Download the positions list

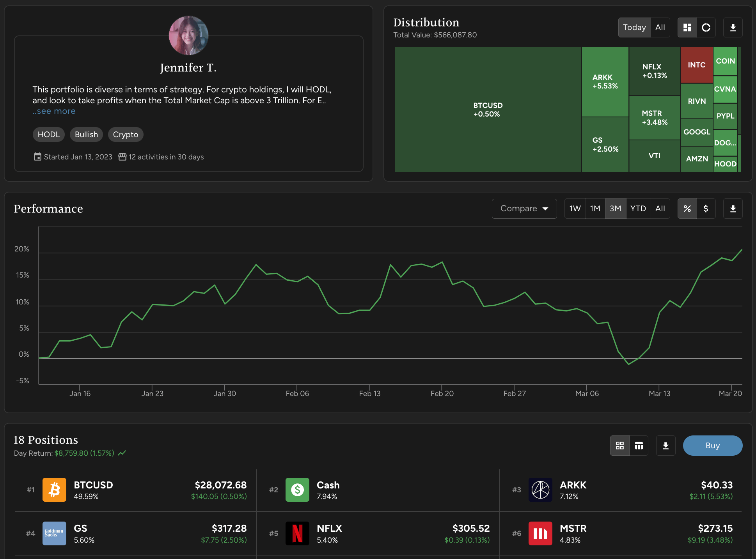[x=665, y=446]
